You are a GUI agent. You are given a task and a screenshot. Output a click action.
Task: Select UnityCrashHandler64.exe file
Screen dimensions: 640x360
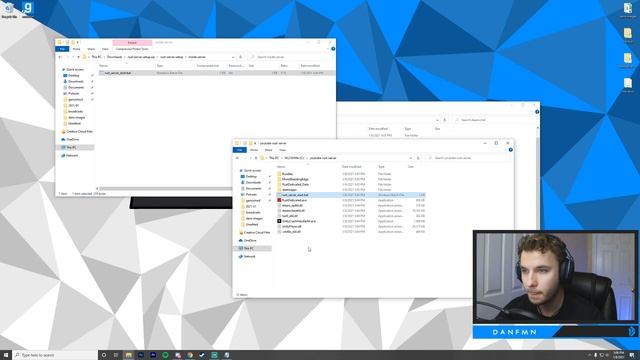click(x=298, y=221)
